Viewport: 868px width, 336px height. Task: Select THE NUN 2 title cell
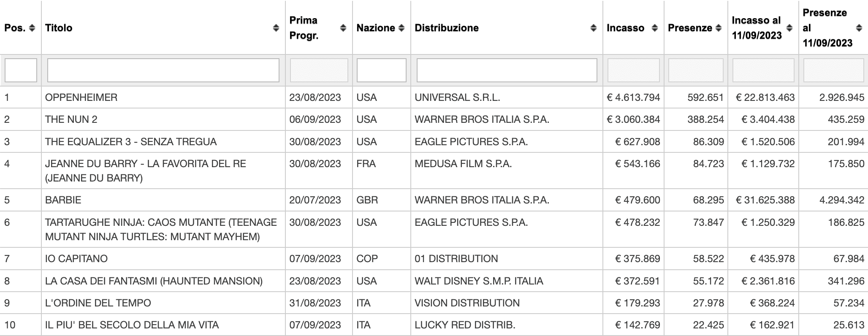[x=71, y=119]
